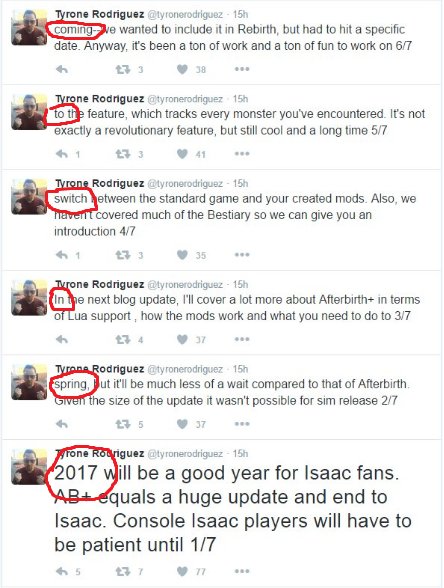Screen dimensions: 444x588
Task: Like the 2/7 tweet about spring
Action: tap(182, 424)
